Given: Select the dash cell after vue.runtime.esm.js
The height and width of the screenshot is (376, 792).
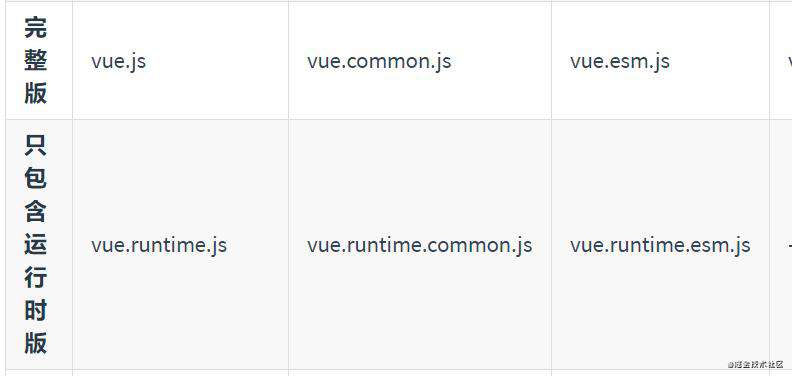Looking at the screenshot, I should (781, 245).
